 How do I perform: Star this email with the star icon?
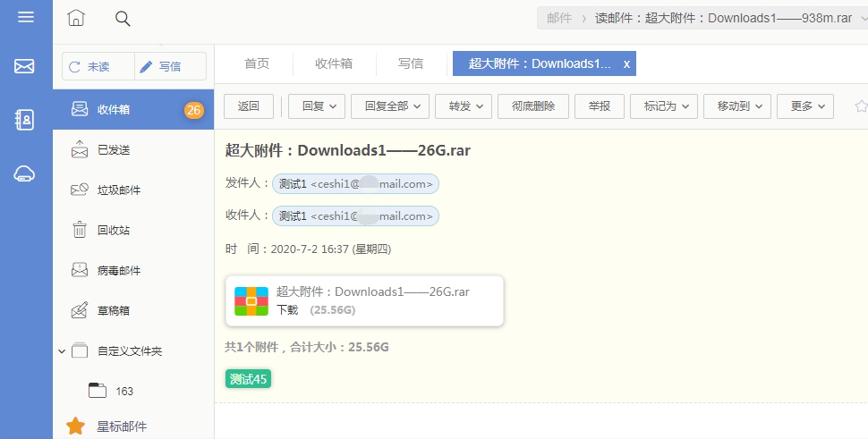[861, 106]
